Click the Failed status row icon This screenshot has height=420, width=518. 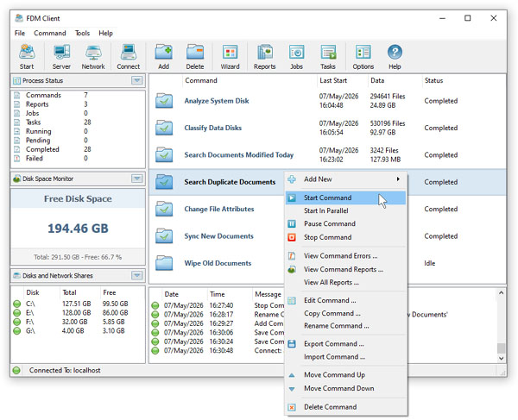(x=17, y=159)
